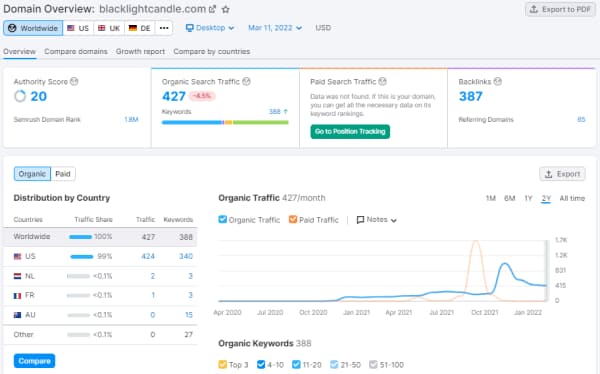Open blacklightcandle.com external link icon

pos(212,9)
